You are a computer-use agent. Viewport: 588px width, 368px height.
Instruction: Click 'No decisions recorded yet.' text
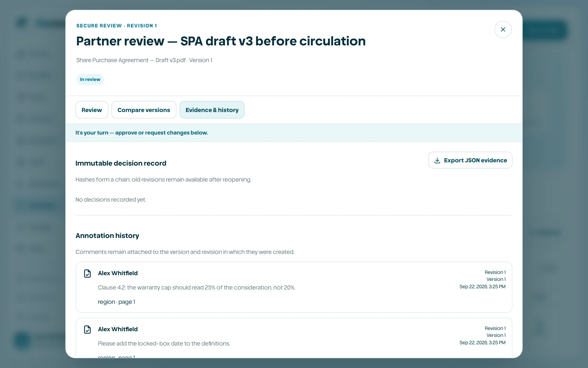[111, 200]
